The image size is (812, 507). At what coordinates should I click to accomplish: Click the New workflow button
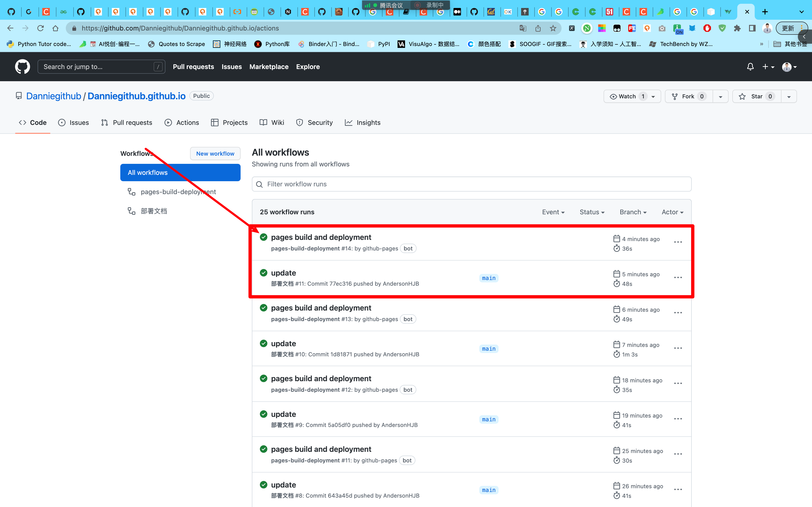point(215,154)
